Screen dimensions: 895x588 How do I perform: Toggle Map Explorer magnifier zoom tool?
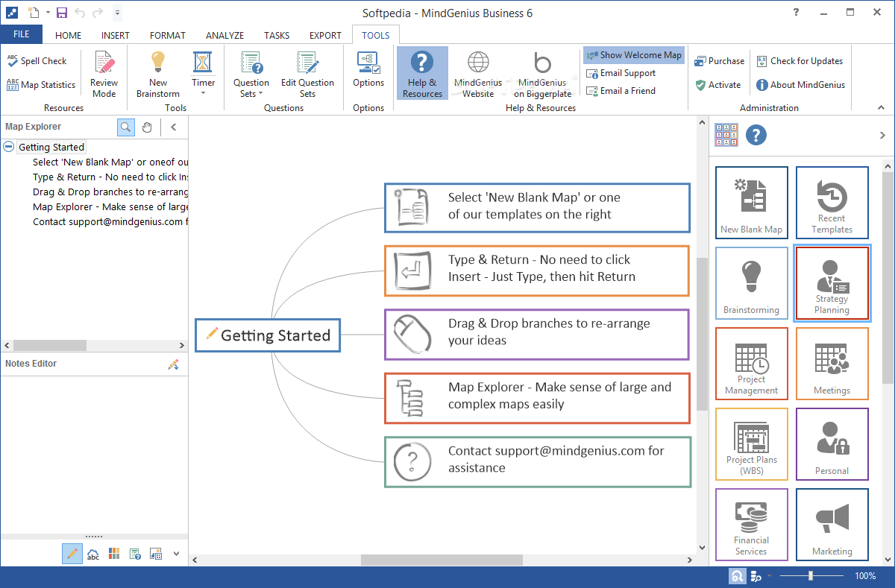coord(126,127)
